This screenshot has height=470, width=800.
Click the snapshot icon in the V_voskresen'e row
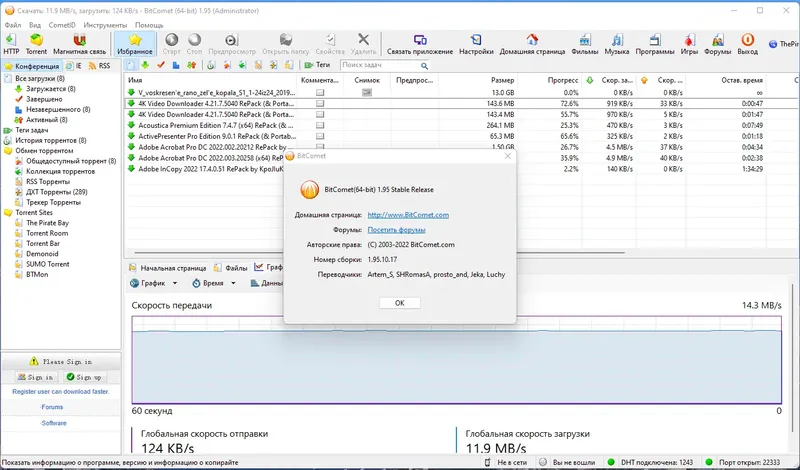coord(367,92)
